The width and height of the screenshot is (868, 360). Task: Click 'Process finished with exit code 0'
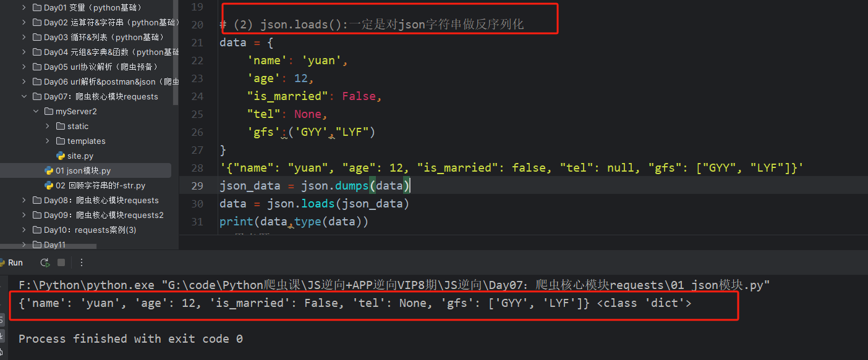(x=130, y=339)
